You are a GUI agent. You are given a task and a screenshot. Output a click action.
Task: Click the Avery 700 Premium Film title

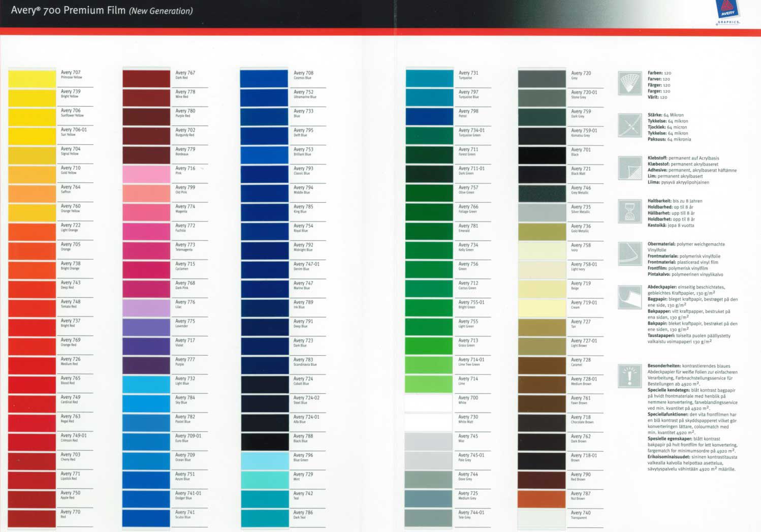click(x=102, y=10)
